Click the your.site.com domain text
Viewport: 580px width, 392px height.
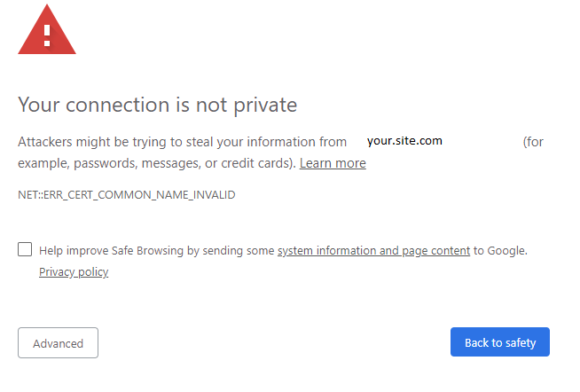pos(404,141)
